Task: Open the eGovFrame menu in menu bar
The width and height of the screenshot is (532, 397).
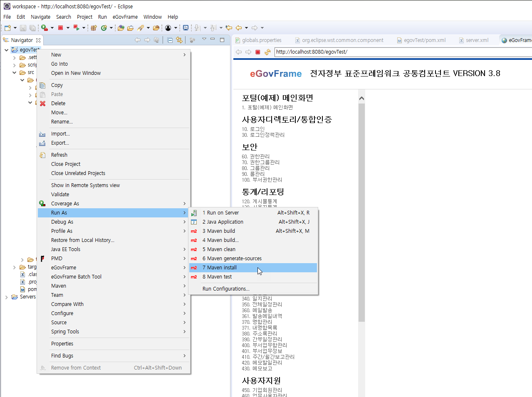Action: point(125,17)
